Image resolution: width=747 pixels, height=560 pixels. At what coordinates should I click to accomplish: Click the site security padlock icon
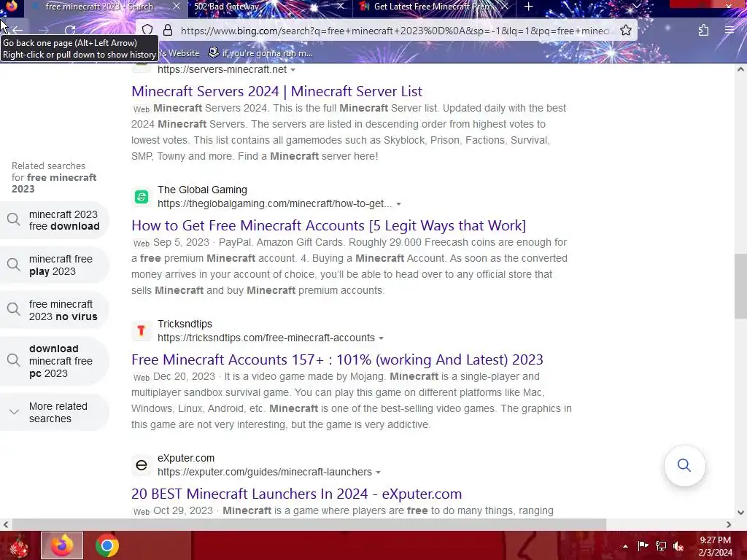coord(168,31)
